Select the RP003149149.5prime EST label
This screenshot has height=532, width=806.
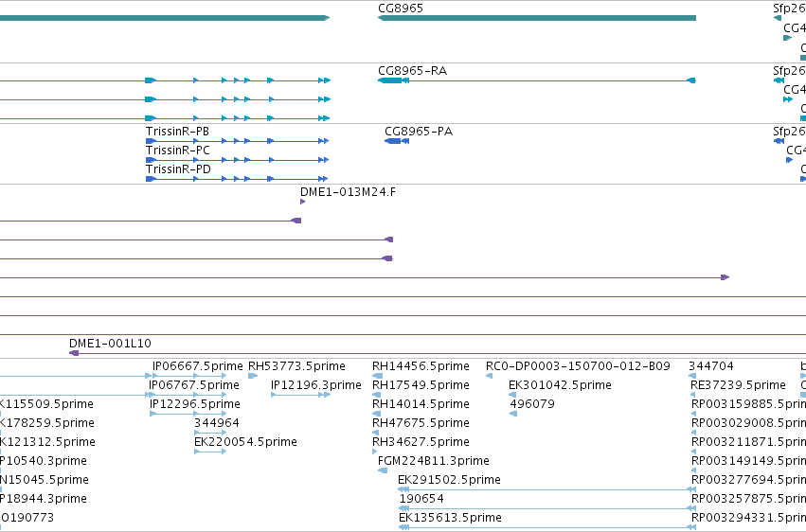(x=748, y=461)
